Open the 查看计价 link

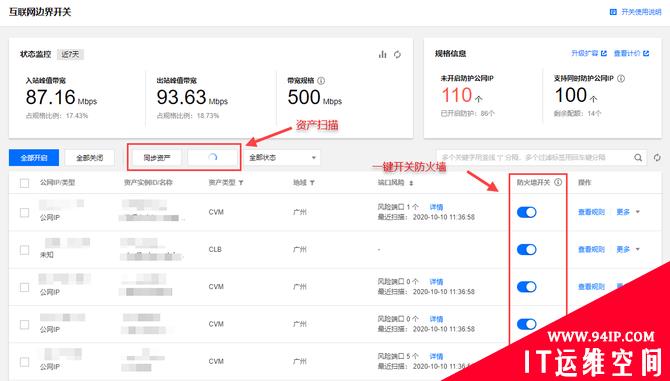(x=627, y=53)
